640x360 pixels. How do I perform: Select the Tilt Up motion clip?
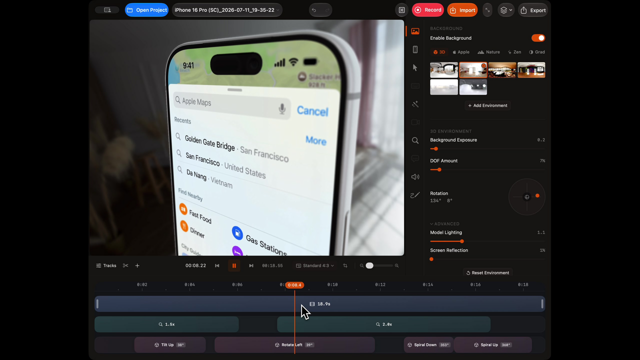click(x=170, y=345)
